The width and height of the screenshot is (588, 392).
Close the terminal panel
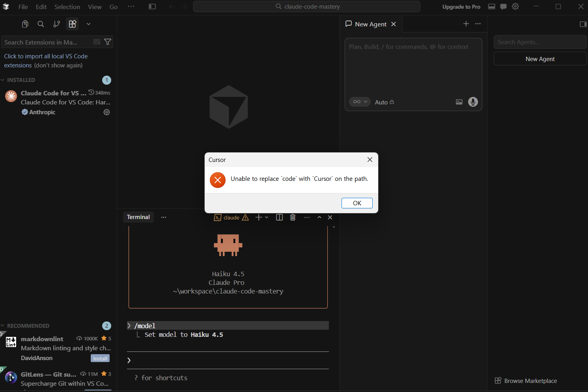click(330, 217)
